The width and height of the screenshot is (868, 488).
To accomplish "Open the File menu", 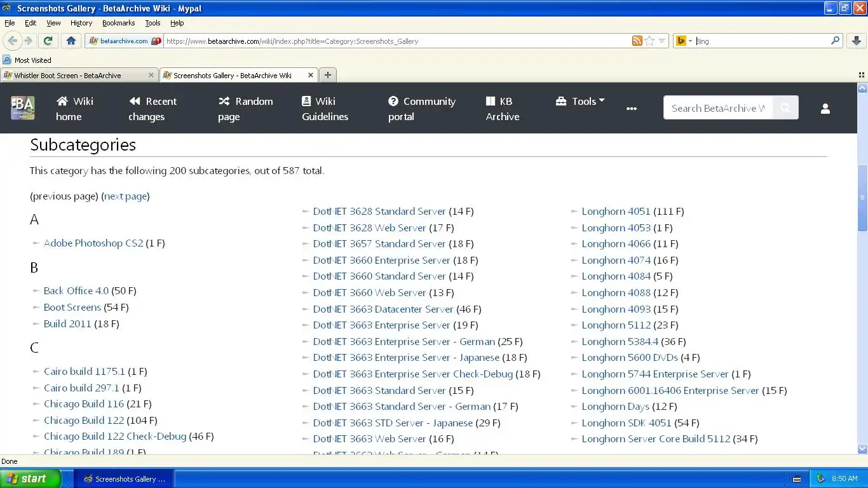I will coord(10,23).
